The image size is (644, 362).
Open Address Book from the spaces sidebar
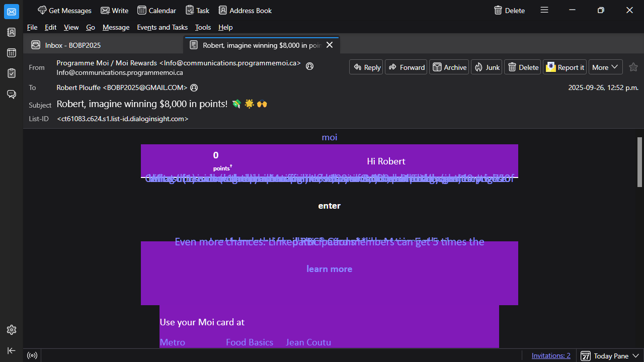click(x=12, y=32)
